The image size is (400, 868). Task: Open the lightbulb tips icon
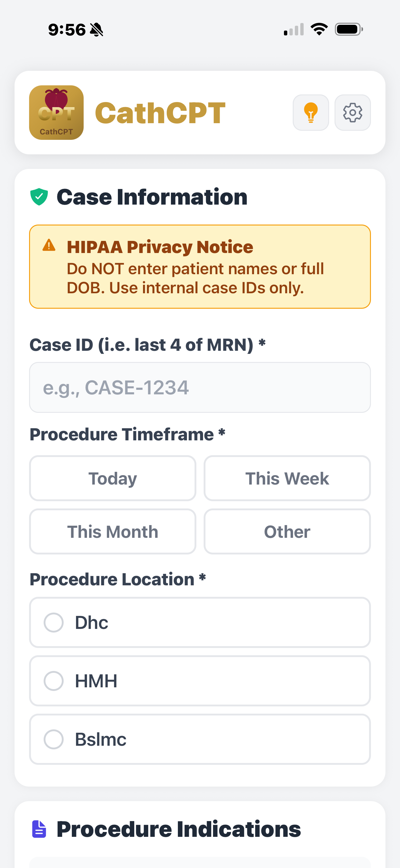click(x=311, y=113)
